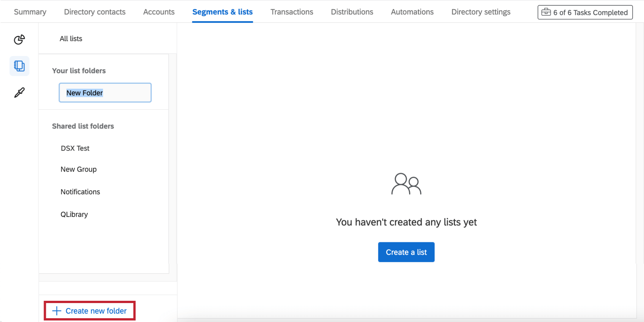Select the Notifications shared folder
644x322 pixels.
(x=80, y=192)
